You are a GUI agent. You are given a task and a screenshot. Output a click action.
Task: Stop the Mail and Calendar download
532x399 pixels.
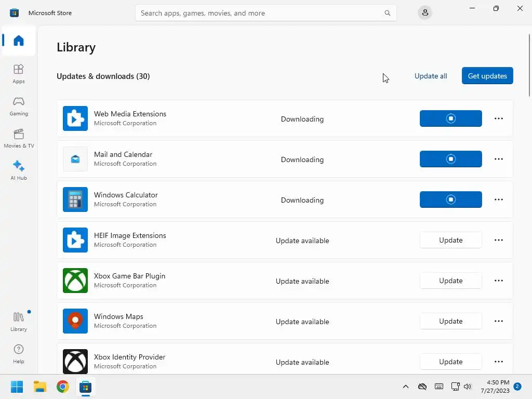450,159
